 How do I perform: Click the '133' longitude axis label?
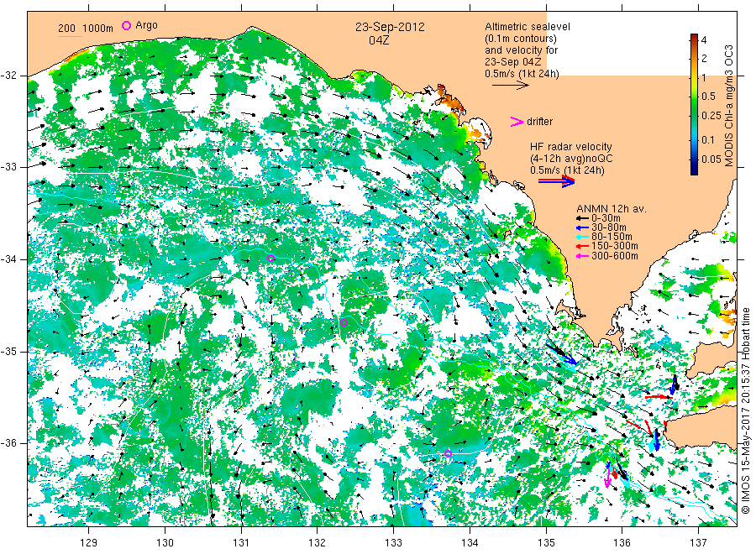[x=393, y=543]
